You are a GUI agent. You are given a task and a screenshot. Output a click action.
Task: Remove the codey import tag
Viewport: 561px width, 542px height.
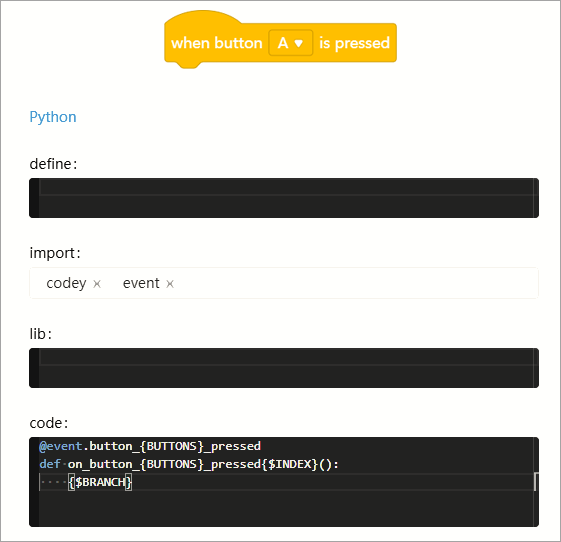[97, 284]
